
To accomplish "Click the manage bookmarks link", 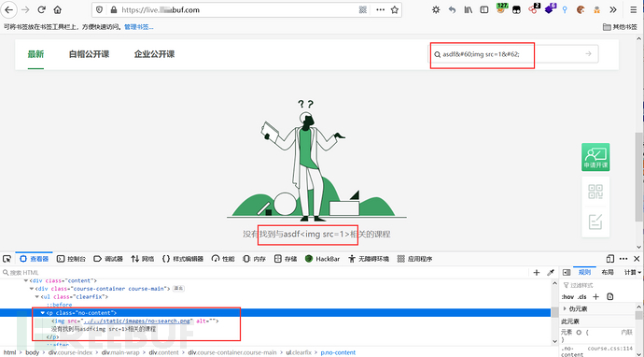I will pos(139,27).
